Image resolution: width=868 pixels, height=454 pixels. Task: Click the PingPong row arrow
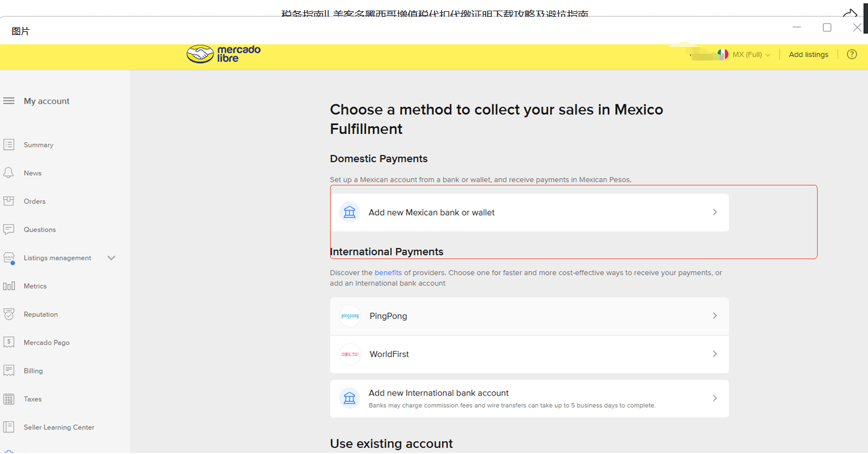click(x=714, y=316)
